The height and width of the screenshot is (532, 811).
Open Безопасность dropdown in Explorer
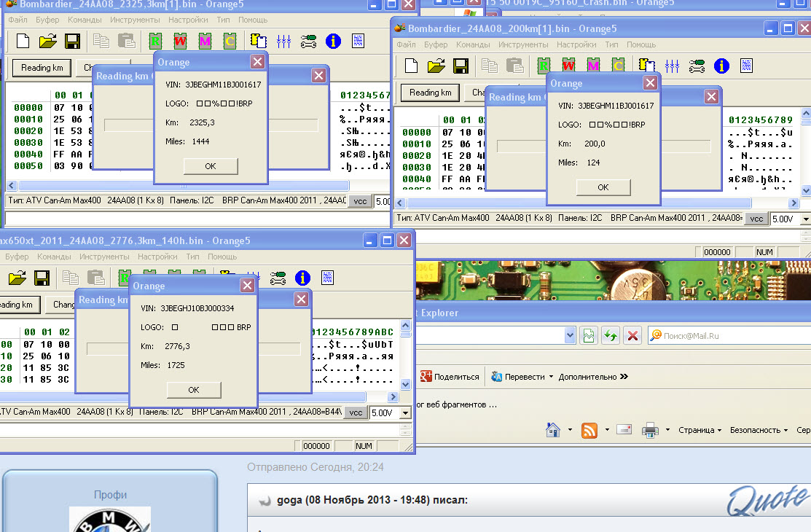click(759, 430)
